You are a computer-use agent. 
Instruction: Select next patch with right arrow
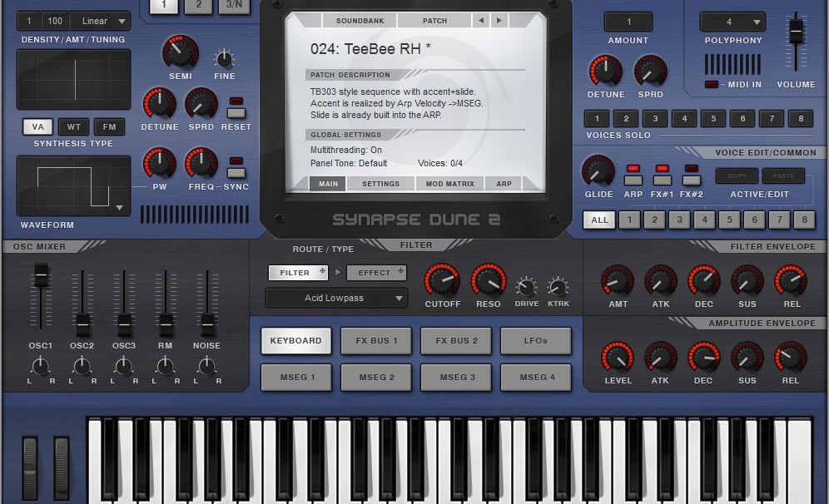[499, 21]
